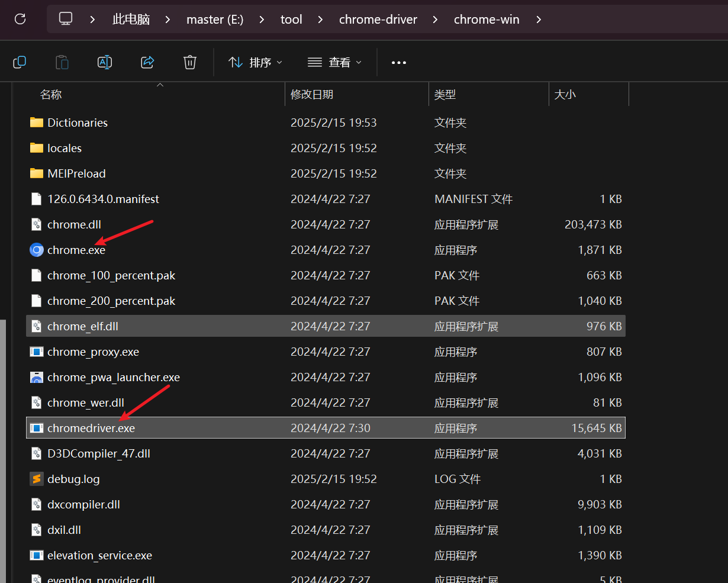Screen dimensions: 728x583
Task: Open the 排序 sort dropdown
Action: click(x=255, y=62)
